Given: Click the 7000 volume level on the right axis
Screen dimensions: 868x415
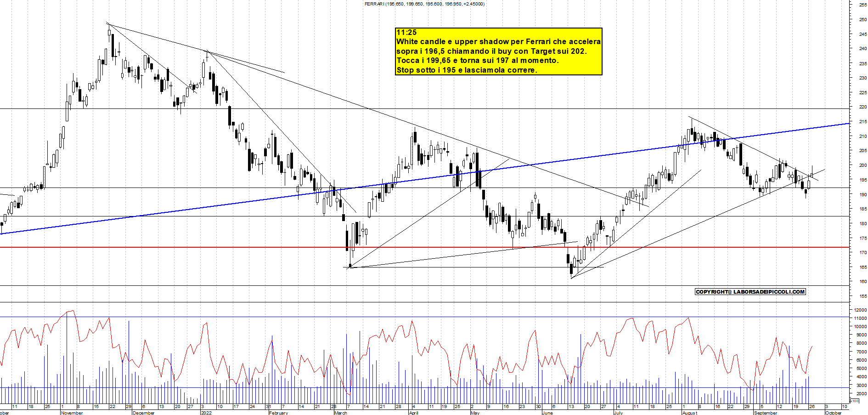Looking at the screenshot, I should pyautogui.click(x=862, y=352).
